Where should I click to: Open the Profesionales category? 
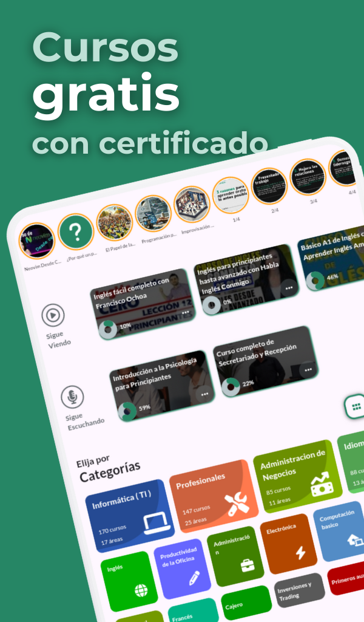point(214,496)
